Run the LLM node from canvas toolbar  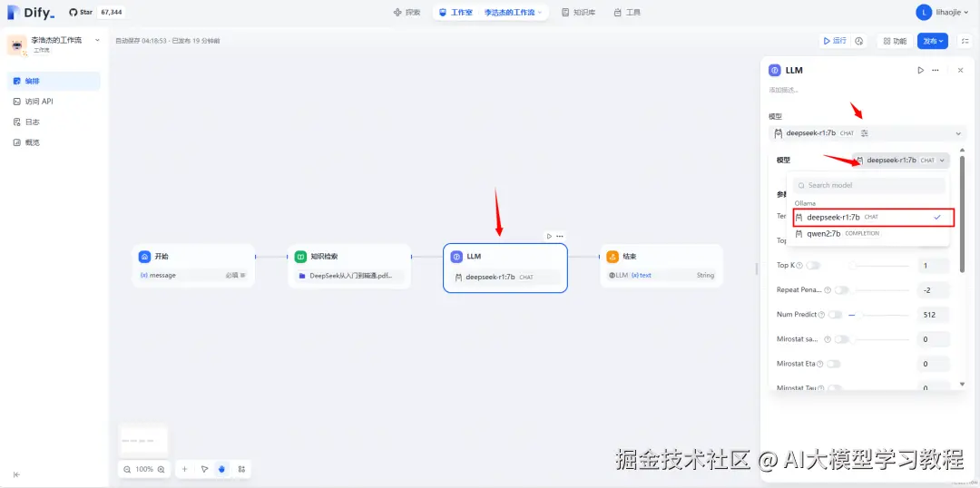pyautogui.click(x=549, y=236)
